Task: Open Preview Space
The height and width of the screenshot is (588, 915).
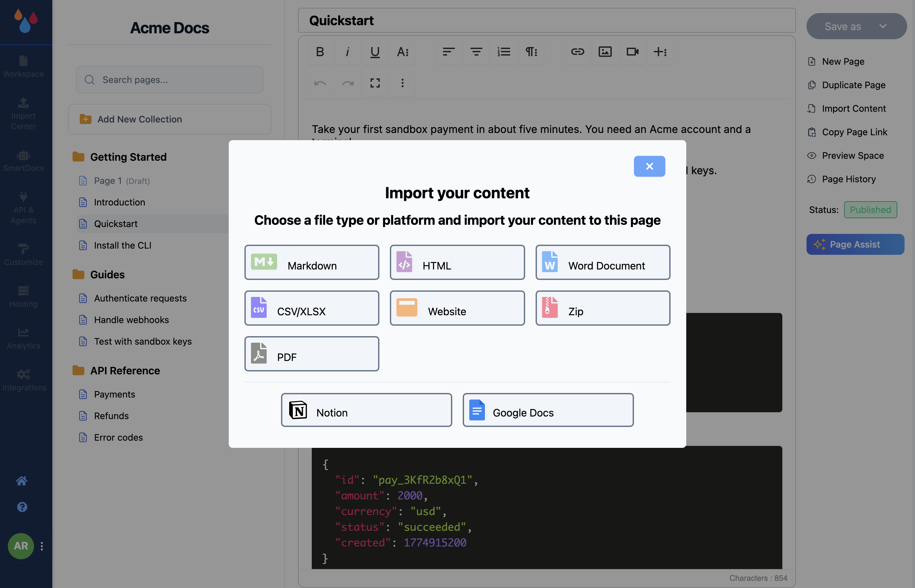Action: tap(846, 155)
